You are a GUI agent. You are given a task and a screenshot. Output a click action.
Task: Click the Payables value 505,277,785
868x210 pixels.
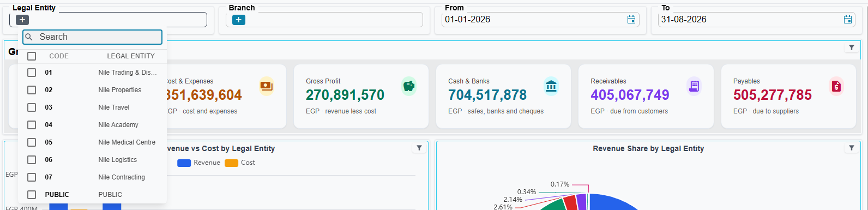(773, 95)
